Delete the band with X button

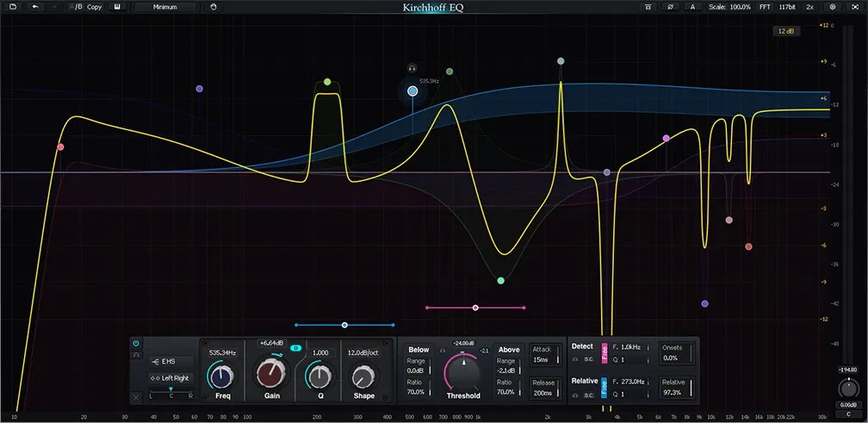pos(136,397)
